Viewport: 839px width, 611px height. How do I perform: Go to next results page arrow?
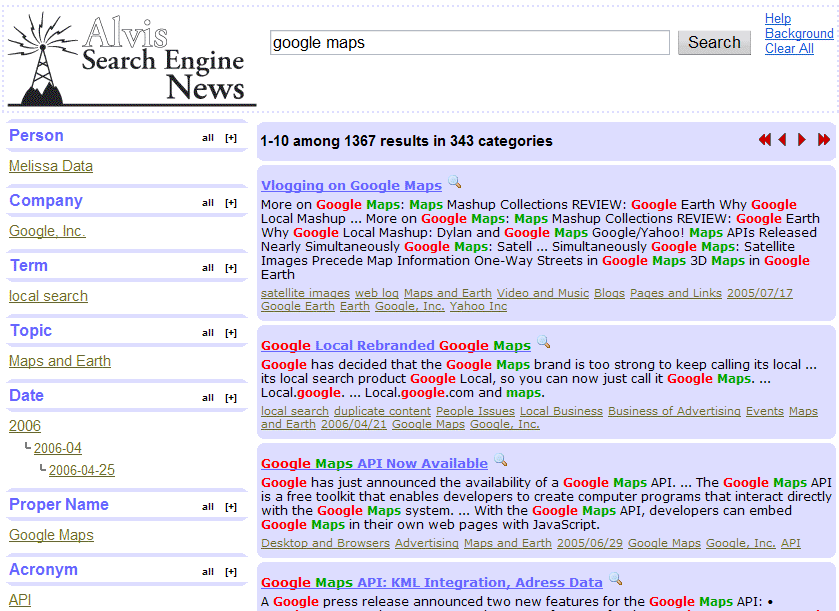(x=802, y=140)
